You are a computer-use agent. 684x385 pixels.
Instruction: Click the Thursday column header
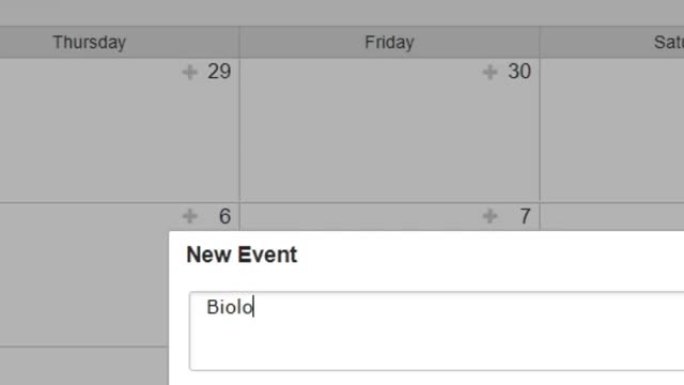coord(89,42)
